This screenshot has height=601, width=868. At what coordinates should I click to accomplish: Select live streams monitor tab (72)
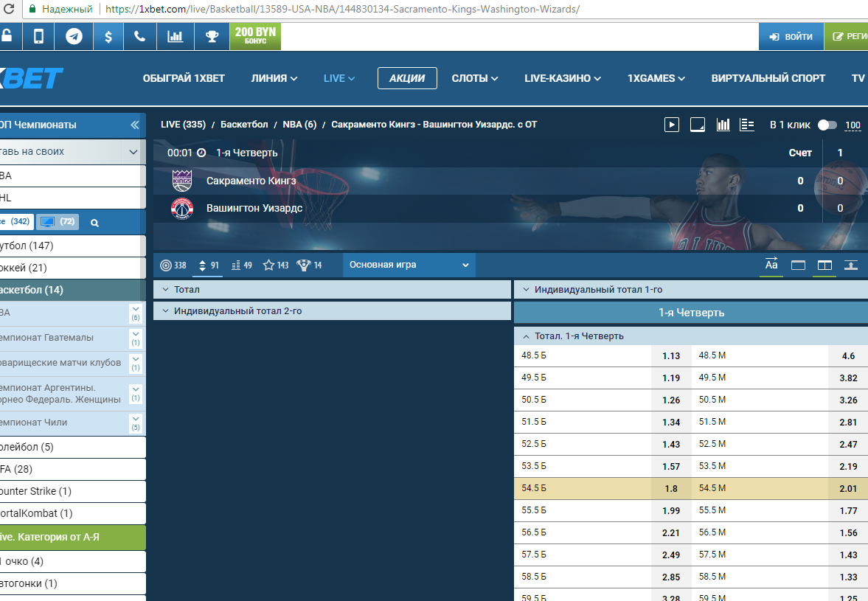click(58, 222)
